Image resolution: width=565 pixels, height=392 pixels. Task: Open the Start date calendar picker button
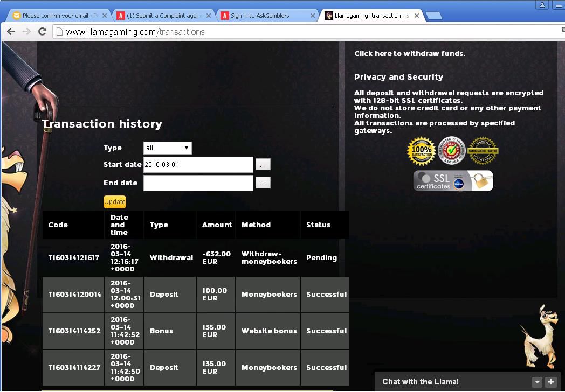tap(263, 165)
